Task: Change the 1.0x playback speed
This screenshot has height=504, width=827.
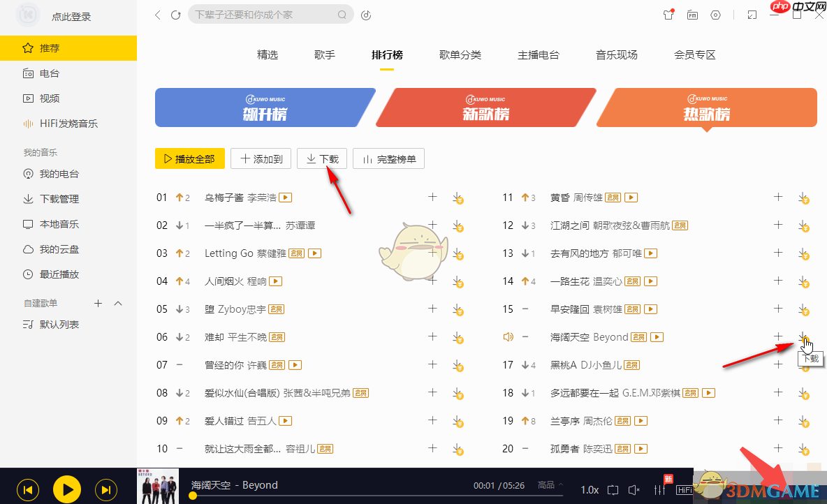Action: [x=589, y=489]
